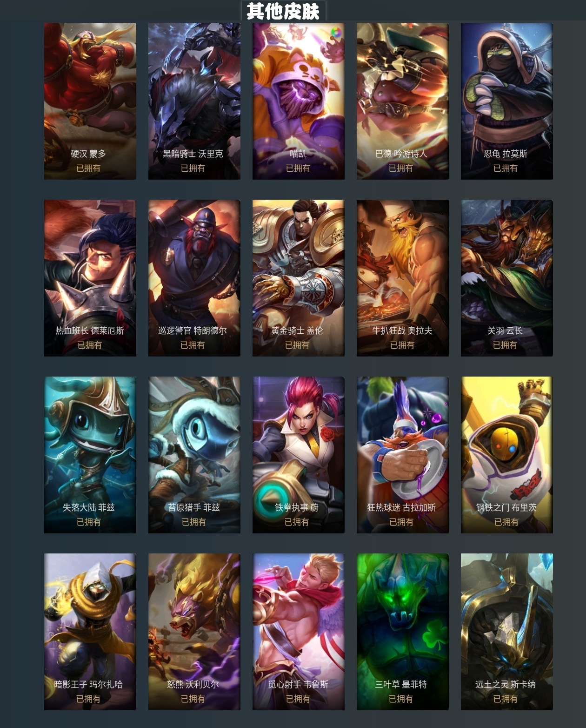The height and width of the screenshot is (728, 586).
Task: Open the 热血班长 德莱厄斯 skin
Action: click(90, 278)
